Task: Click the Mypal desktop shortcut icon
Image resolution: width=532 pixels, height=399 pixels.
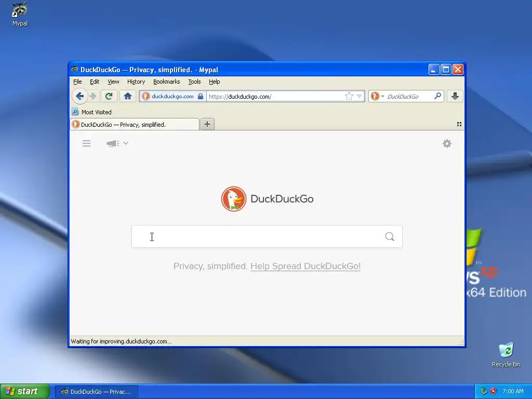Action: coord(20,14)
